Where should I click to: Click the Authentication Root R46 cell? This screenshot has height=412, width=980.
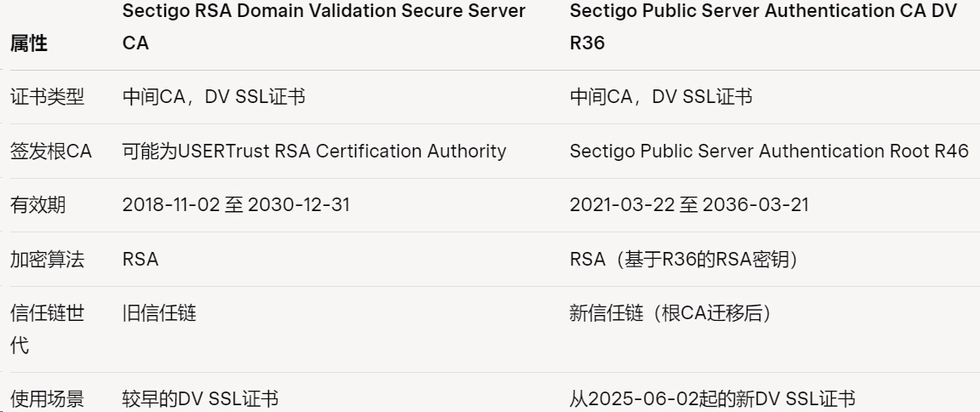tap(769, 152)
